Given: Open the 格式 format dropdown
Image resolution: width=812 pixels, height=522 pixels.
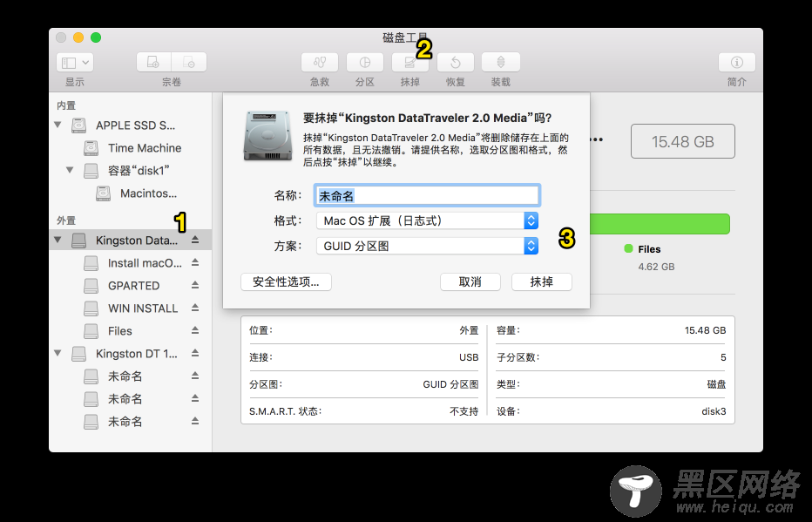Looking at the screenshot, I should (x=427, y=220).
